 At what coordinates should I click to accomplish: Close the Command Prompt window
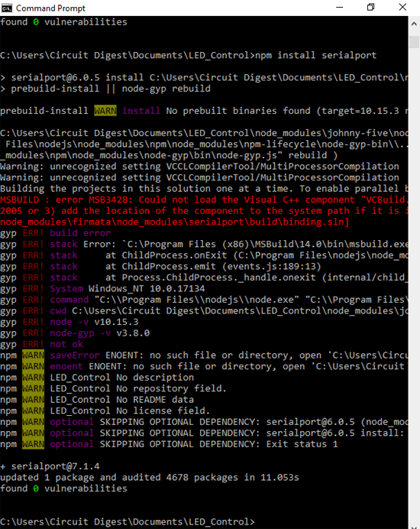(x=402, y=8)
